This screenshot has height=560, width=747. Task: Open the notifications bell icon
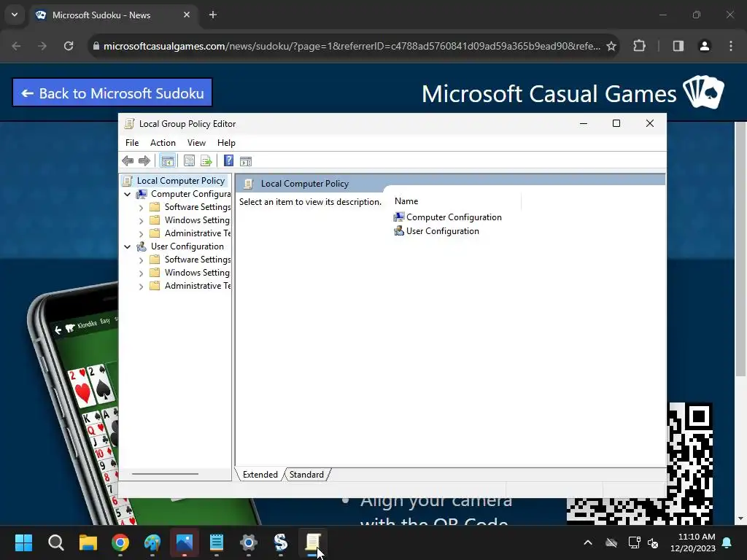[727, 542]
